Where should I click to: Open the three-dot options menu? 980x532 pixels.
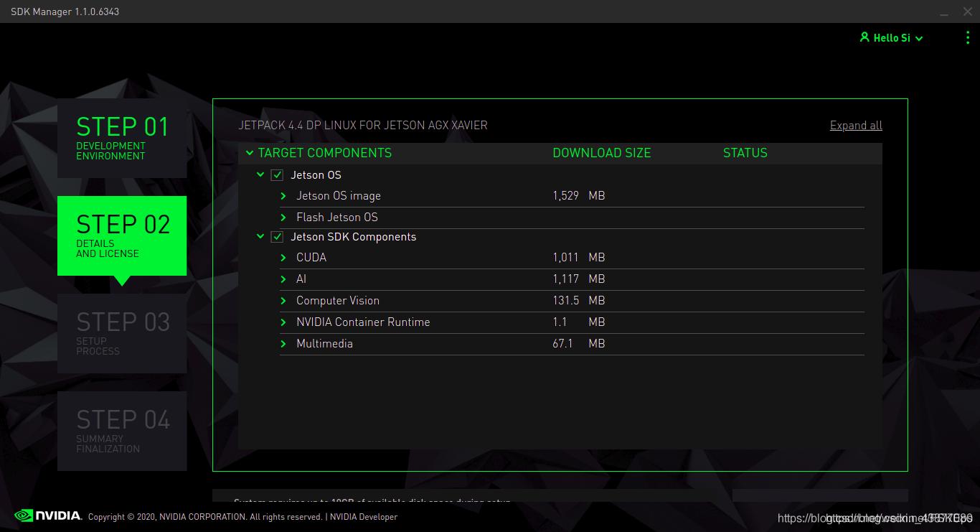click(x=968, y=38)
